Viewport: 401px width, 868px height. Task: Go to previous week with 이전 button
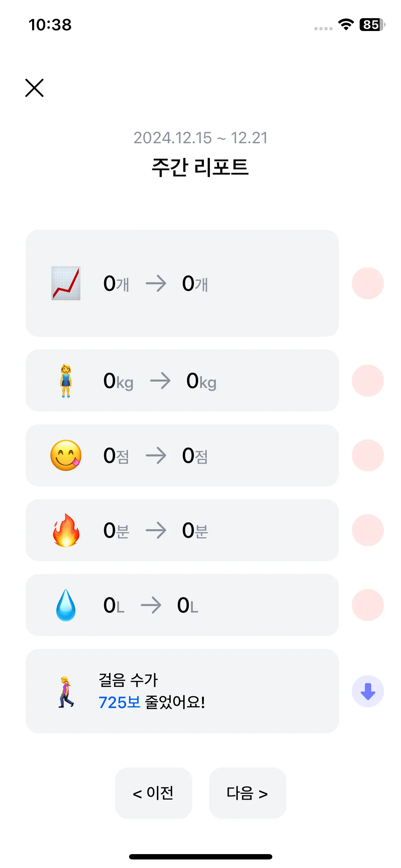coord(154,793)
